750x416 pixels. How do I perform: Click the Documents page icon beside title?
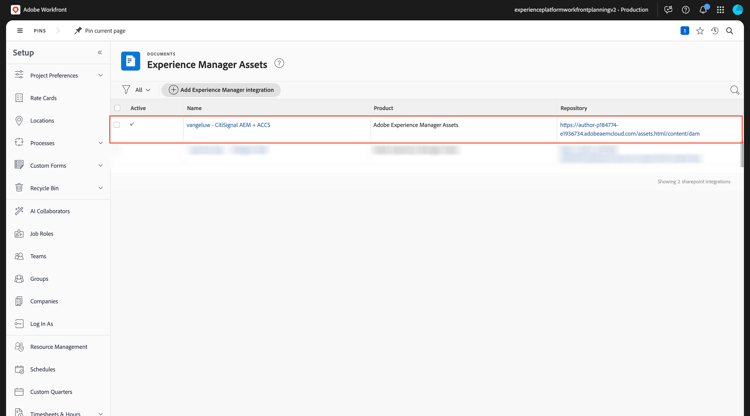click(130, 61)
